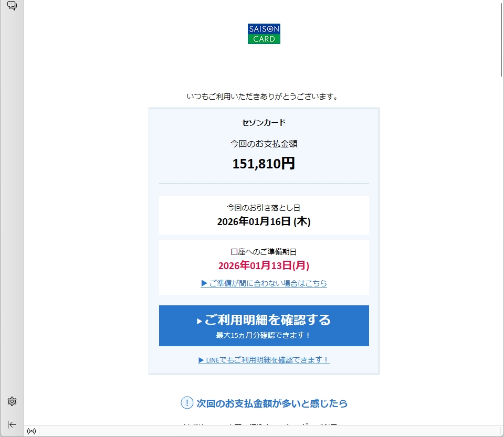The height and width of the screenshot is (437, 504).
Task: Click the greeting いつもご利用いただきありがとうございます
Action: tap(262, 97)
